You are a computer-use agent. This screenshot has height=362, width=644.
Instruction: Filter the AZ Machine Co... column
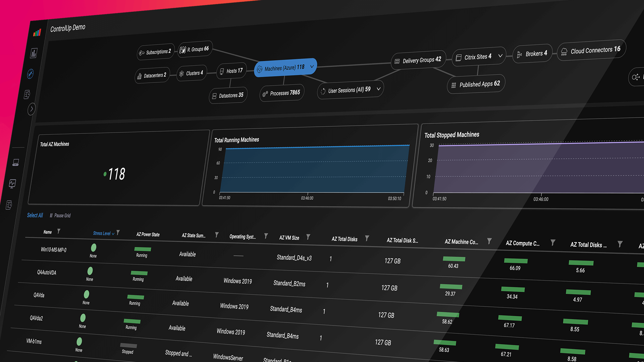(x=489, y=241)
